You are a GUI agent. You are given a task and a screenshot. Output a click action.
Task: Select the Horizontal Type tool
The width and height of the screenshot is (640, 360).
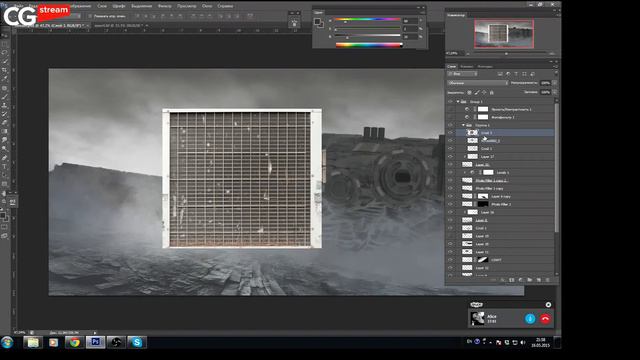pyautogui.click(x=5, y=167)
